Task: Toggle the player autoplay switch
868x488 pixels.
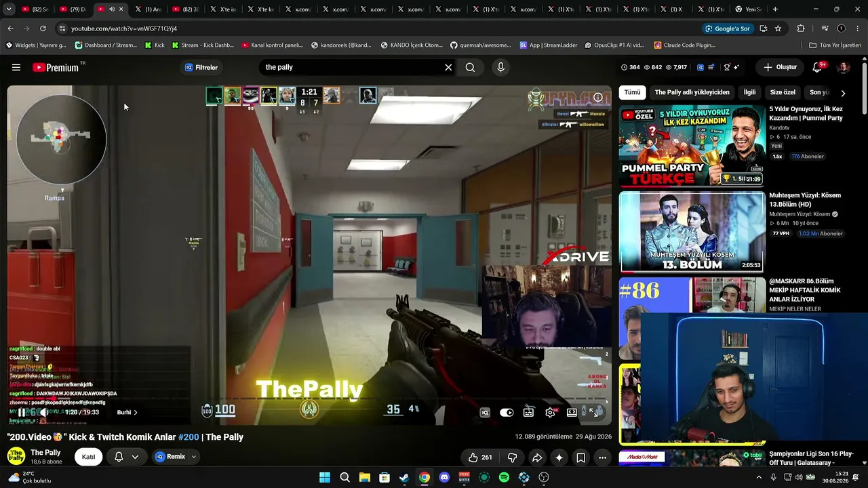Action: (x=507, y=412)
